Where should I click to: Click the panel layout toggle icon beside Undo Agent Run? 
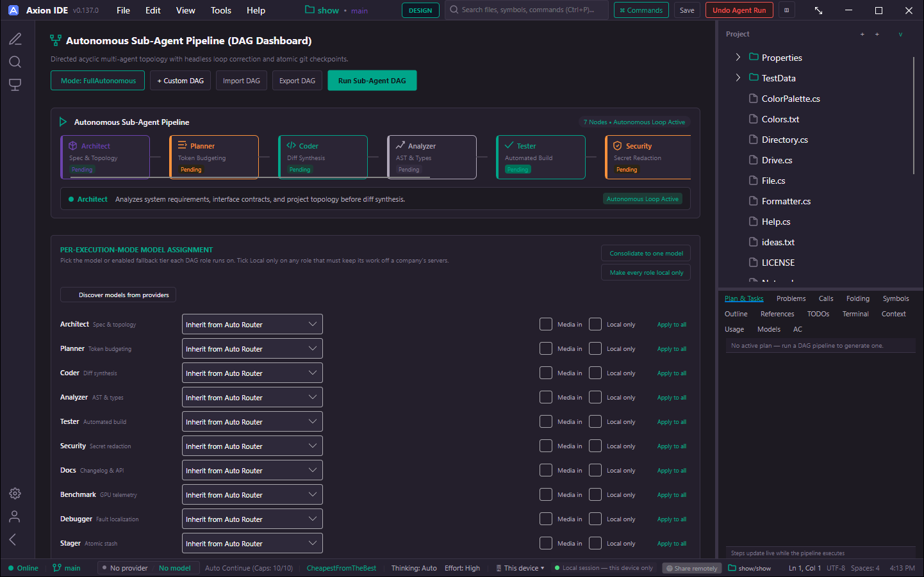point(786,10)
